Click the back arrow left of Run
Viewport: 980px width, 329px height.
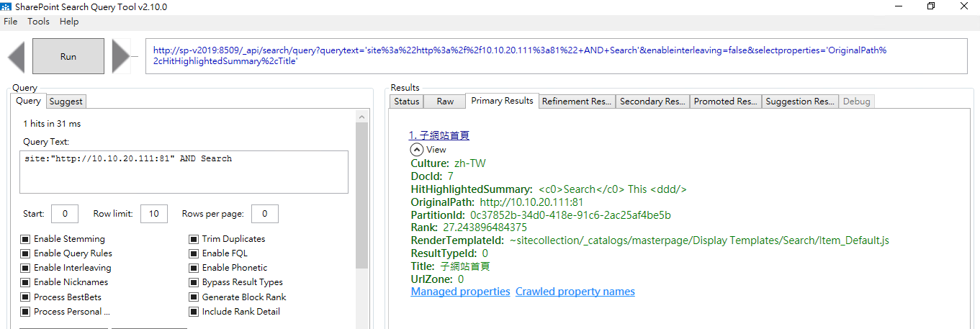pyautogui.click(x=17, y=57)
